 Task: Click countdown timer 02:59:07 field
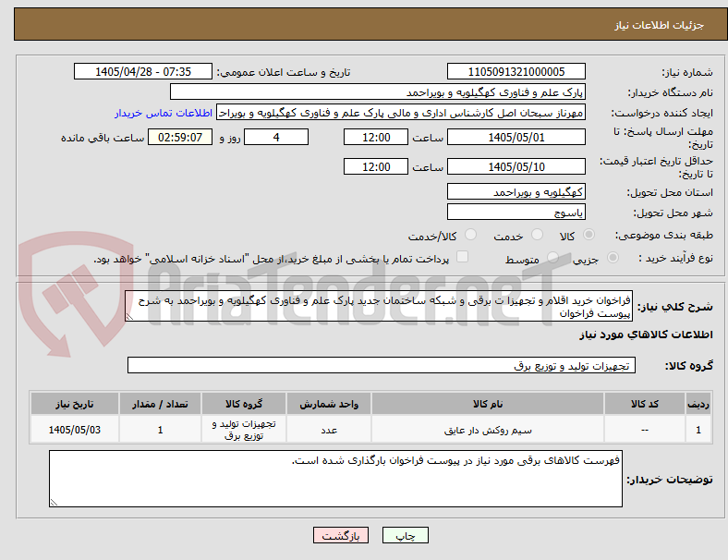180,137
